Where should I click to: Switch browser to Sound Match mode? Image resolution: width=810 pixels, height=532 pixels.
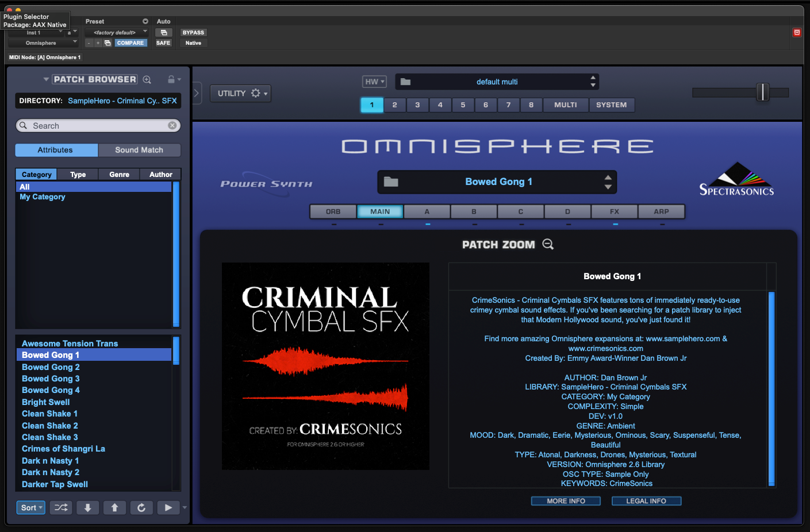(139, 150)
